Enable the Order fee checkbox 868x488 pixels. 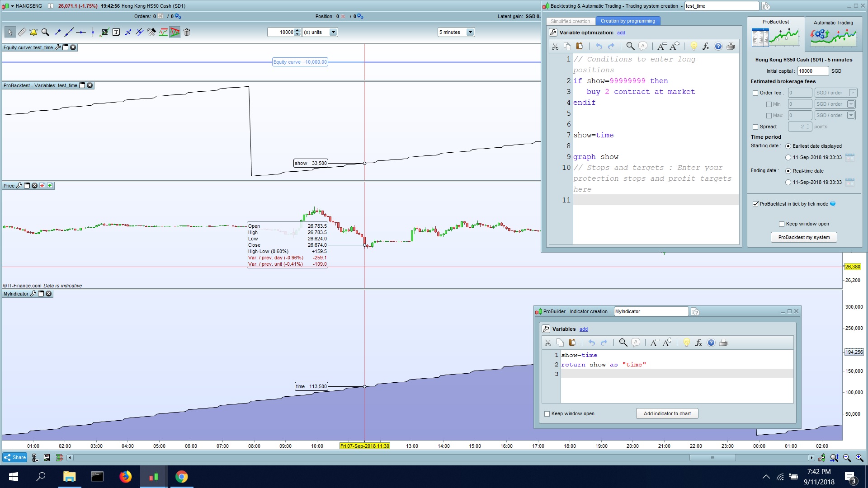[755, 93]
